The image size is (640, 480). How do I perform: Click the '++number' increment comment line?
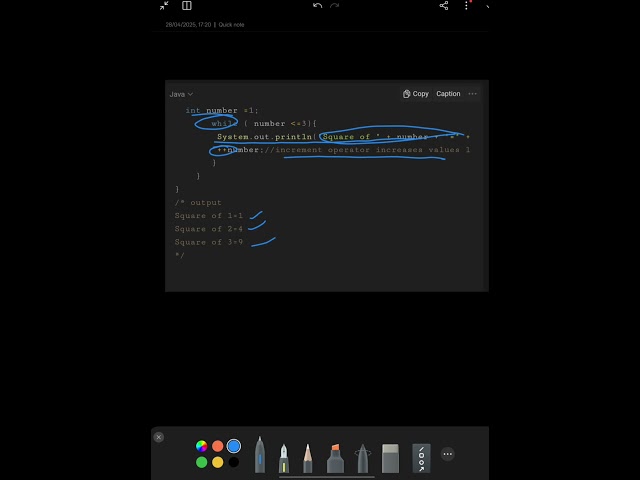click(x=343, y=150)
